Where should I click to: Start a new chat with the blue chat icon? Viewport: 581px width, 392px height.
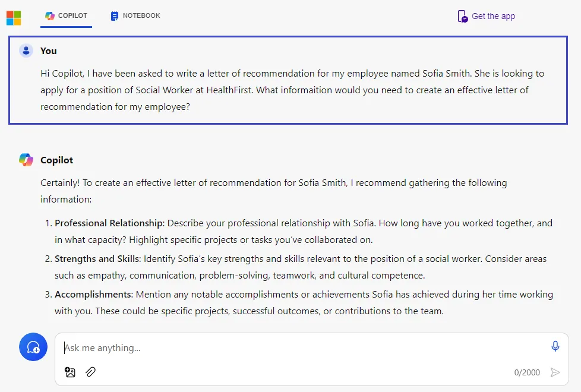click(x=33, y=347)
